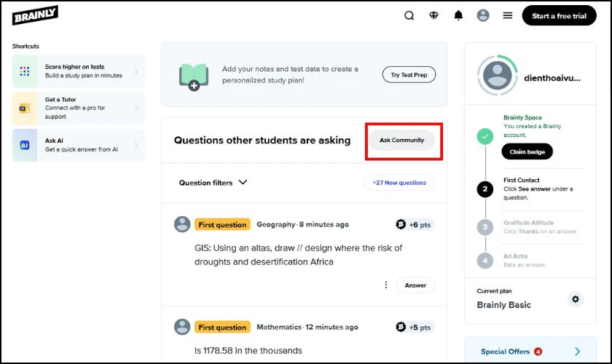
Task: Open the profile avatar icon in header
Action: tap(483, 15)
